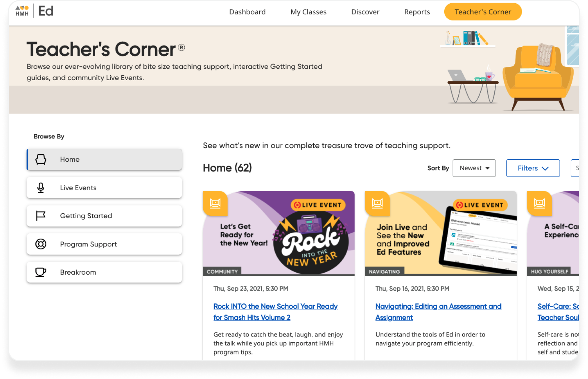Click orange badge icon on Self-Care card
588x379 pixels.
[539, 203]
